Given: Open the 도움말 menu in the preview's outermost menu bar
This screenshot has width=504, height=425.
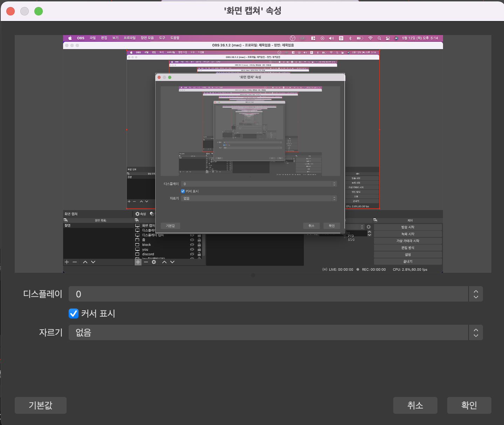Looking at the screenshot, I should pyautogui.click(x=175, y=38).
